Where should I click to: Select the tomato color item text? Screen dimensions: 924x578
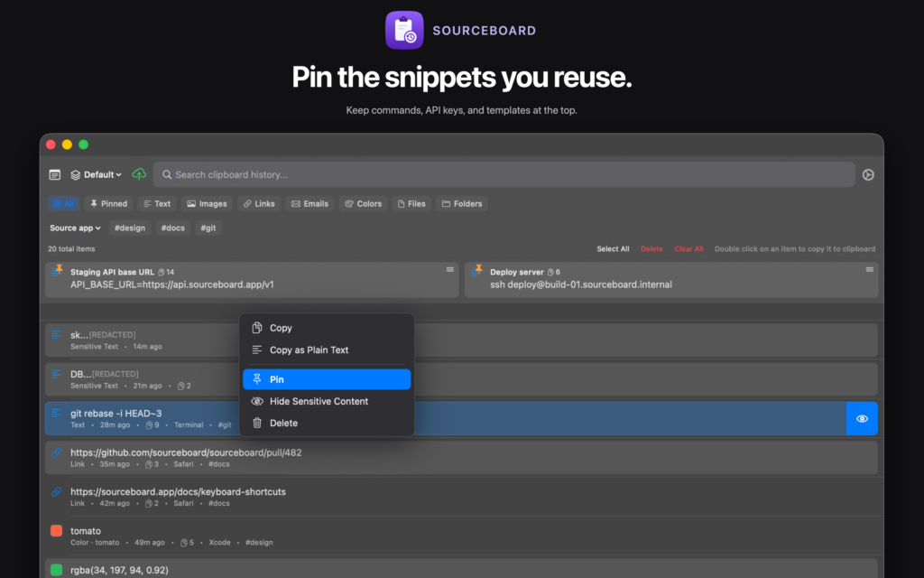pyautogui.click(x=86, y=531)
